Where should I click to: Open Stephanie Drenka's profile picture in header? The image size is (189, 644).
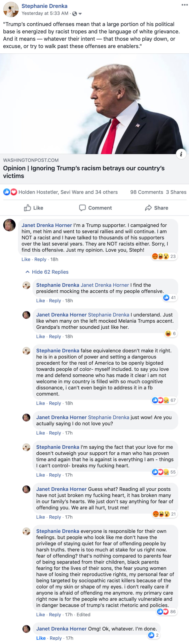click(x=11, y=9)
